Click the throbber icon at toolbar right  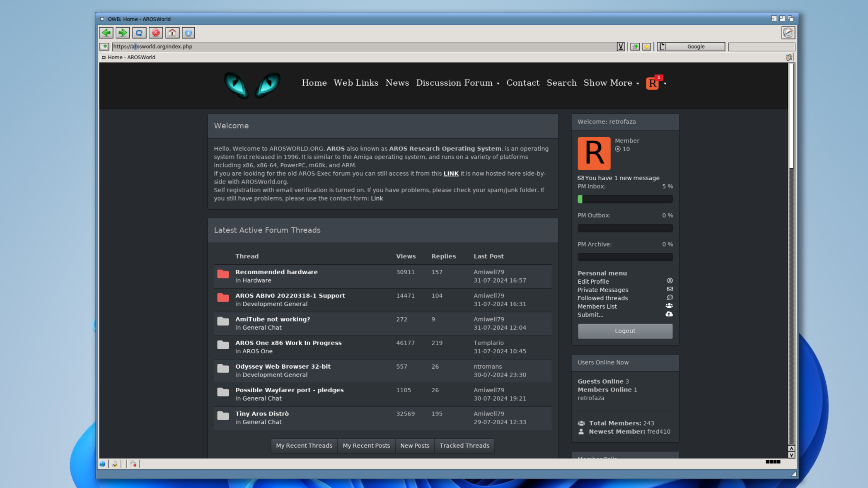pyautogui.click(x=788, y=32)
